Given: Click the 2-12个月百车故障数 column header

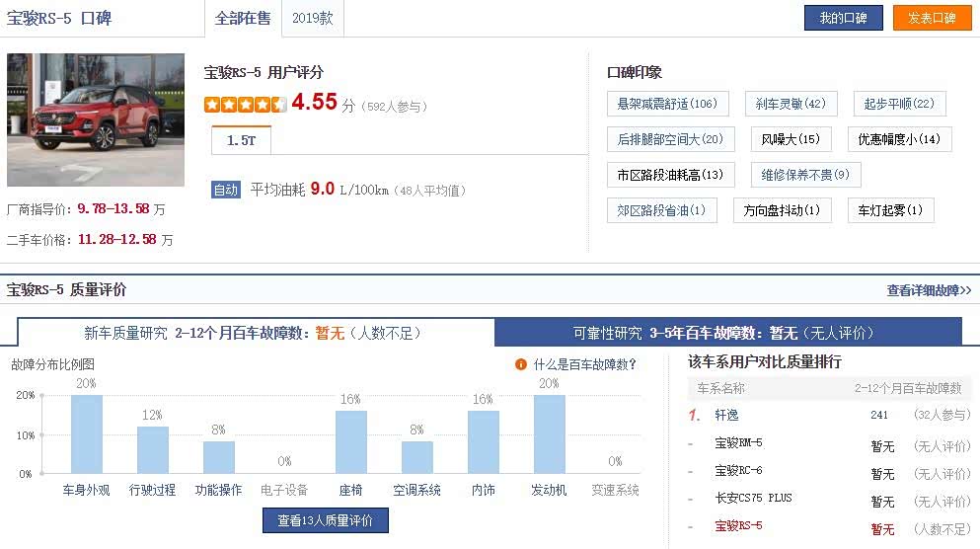Looking at the screenshot, I should 908,388.
